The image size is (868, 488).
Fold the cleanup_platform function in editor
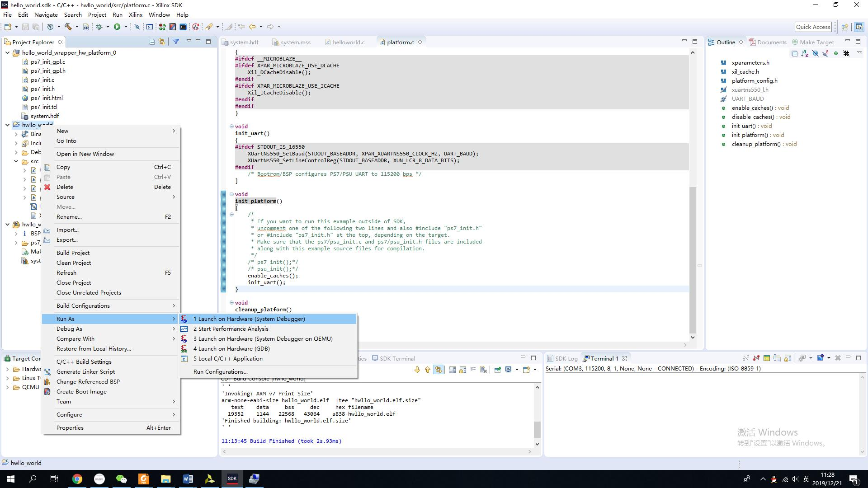pos(231,303)
